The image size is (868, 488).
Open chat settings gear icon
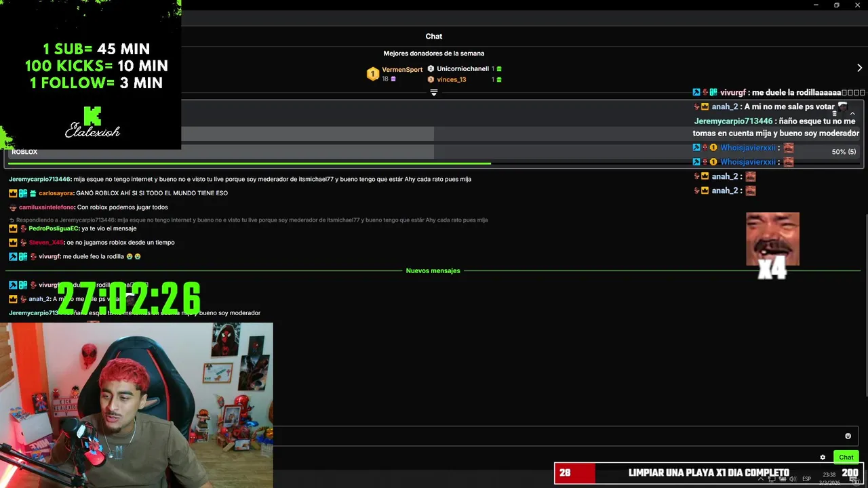coord(823,457)
